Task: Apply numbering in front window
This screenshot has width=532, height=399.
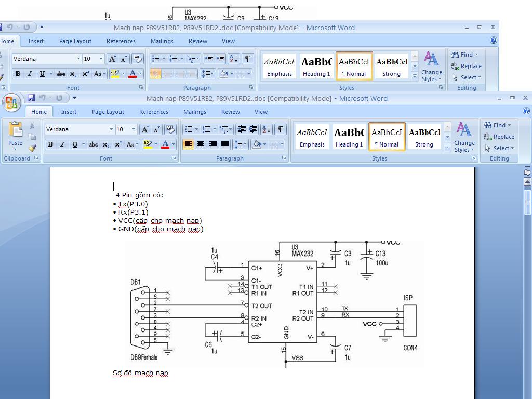Action: point(206,129)
